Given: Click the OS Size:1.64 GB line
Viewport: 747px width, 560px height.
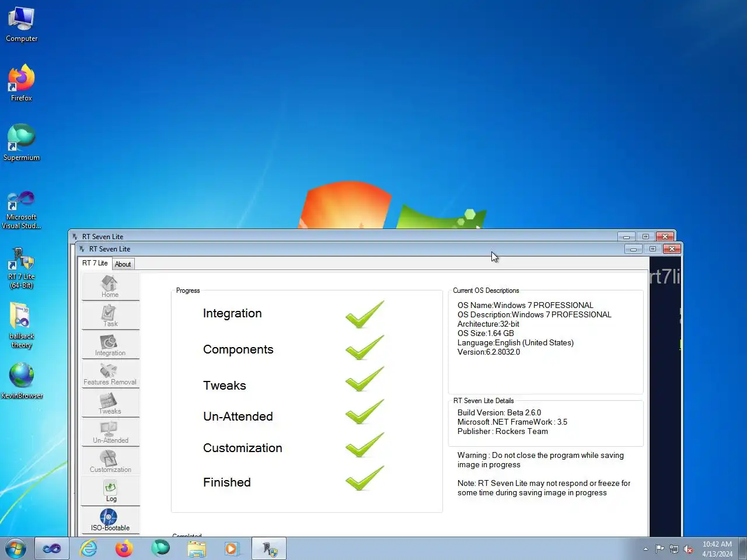Looking at the screenshot, I should 486,333.
